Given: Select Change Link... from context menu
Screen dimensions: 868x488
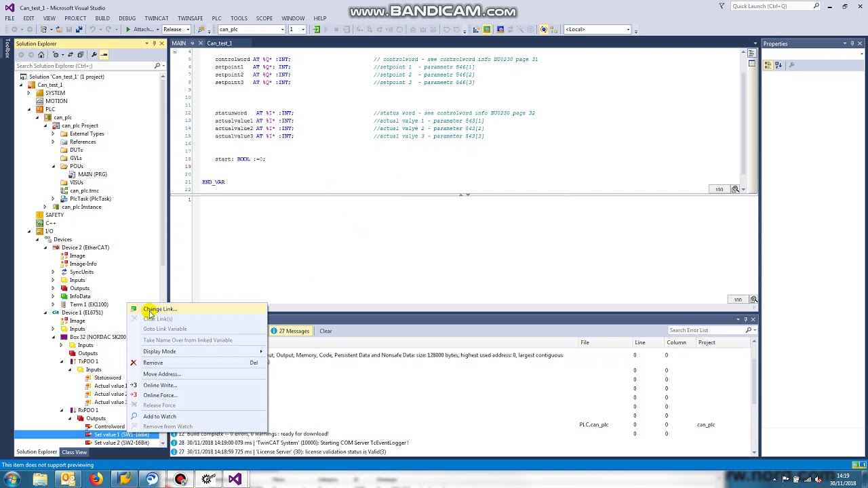Looking at the screenshot, I should tap(197, 309).
